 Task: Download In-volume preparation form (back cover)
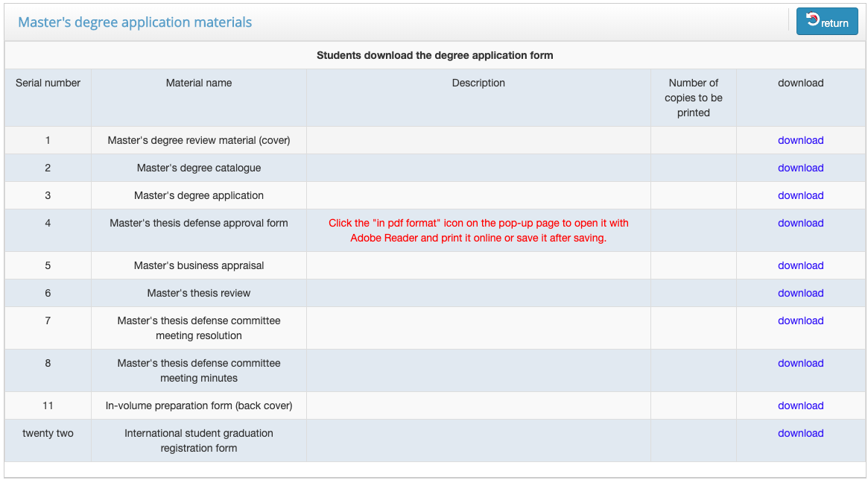(800, 405)
